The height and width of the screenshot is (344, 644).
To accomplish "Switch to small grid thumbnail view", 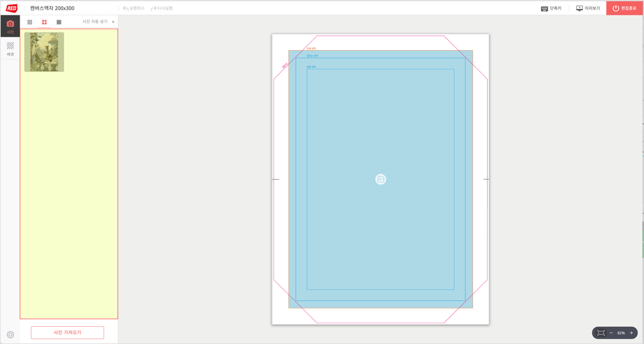I will pyautogui.click(x=30, y=22).
